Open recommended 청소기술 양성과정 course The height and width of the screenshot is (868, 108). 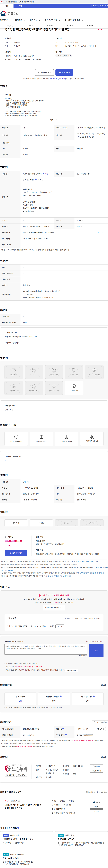[11, 858]
